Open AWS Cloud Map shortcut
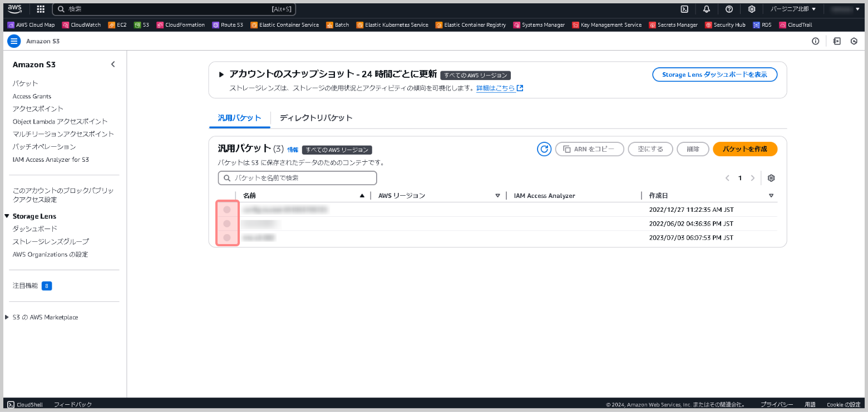868x412 pixels. (31, 25)
